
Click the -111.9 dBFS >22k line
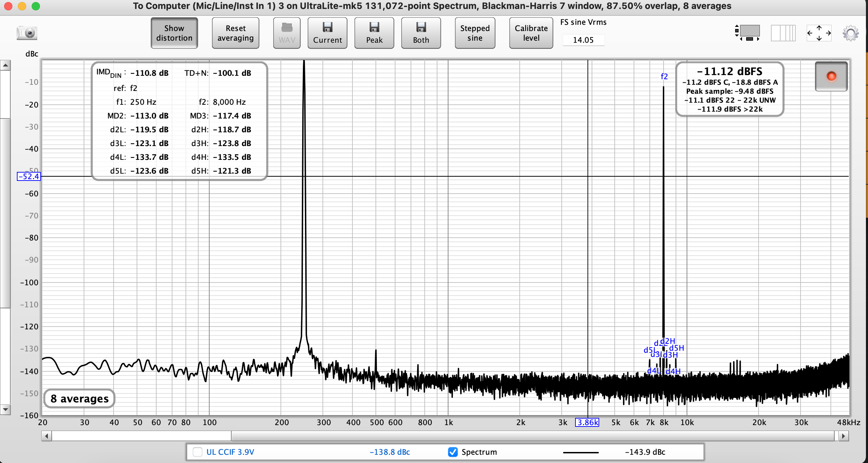click(730, 109)
